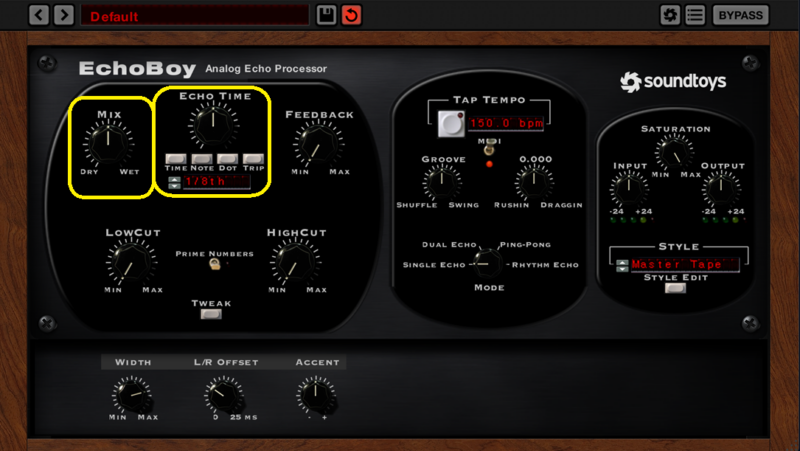Load the next preset with the right arrow
This screenshot has height=451, width=800.
click(64, 15)
